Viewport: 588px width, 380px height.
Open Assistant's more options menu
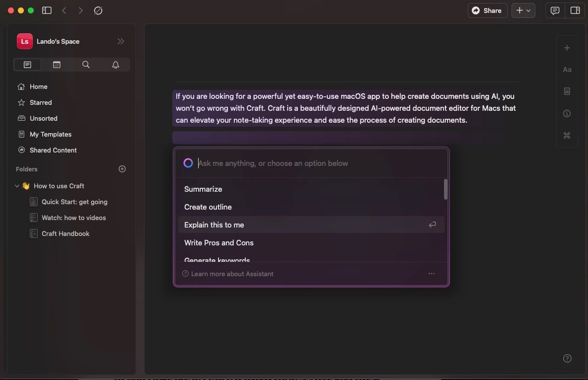point(431,273)
